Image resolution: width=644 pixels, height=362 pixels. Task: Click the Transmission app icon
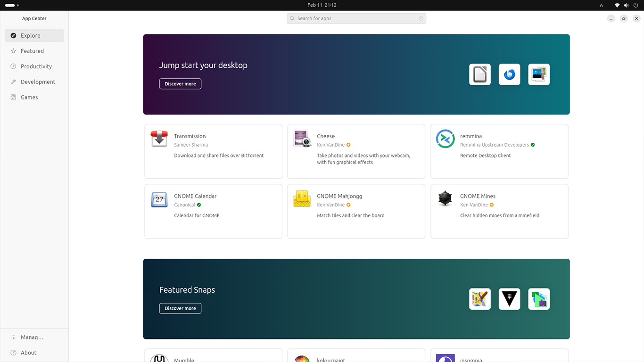coord(159,139)
